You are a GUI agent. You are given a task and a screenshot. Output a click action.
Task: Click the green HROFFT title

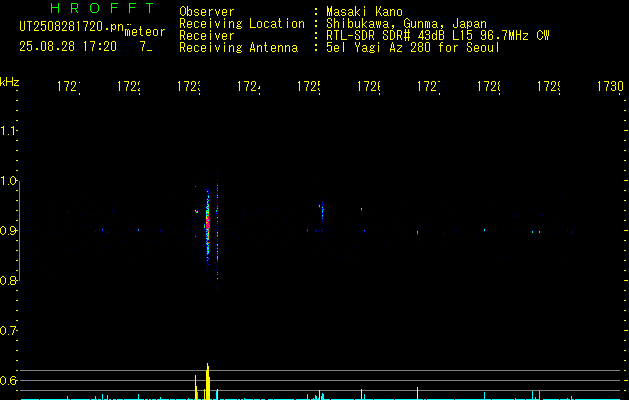point(102,8)
